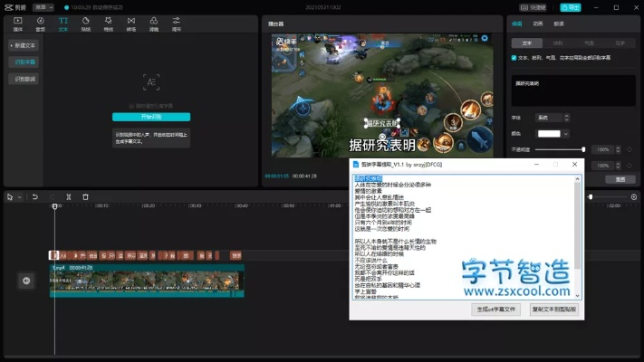Select the 贴纸 (Stickers) icon
This screenshot has height=362, width=644.
point(86,23)
